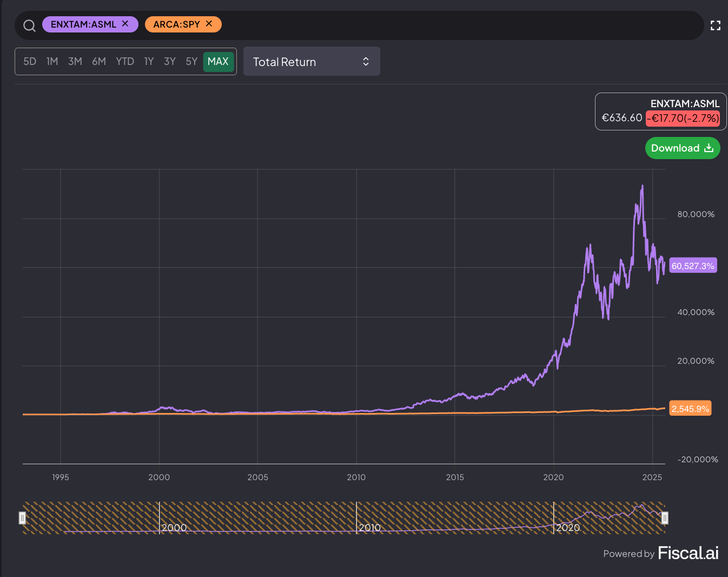Select the MAX time range
This screenshot has height=577, width=728.
pyautogui.click(x=218, y=61)
